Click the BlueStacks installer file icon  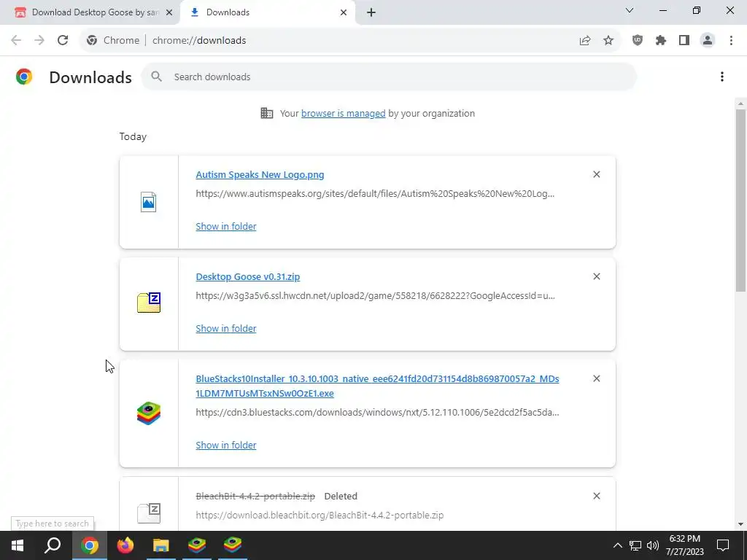149,413
